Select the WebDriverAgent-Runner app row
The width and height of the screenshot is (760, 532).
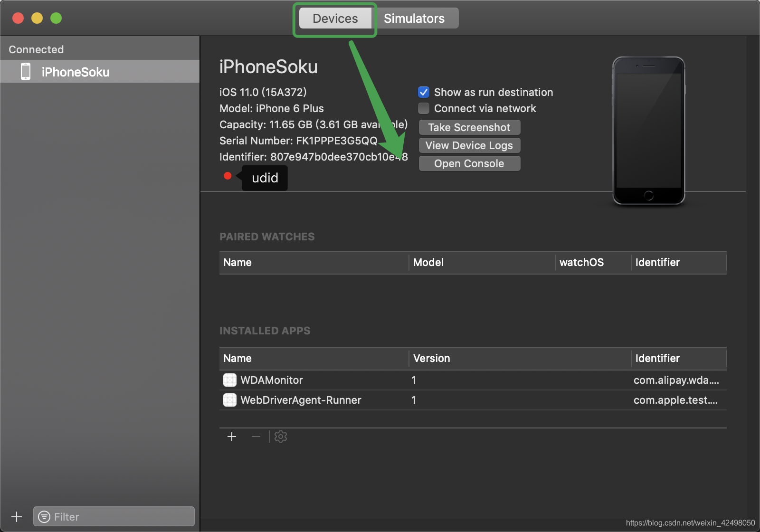point(473,400)
